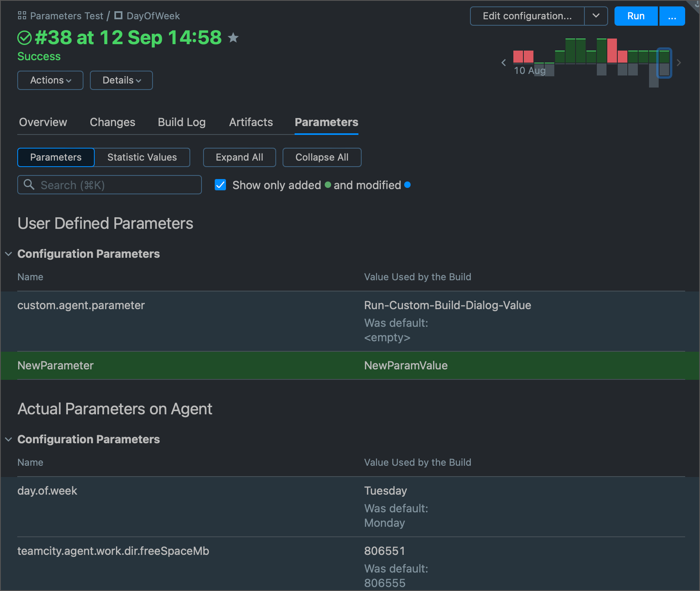Click inside the search parameters field
This screenshot has width=700, height=591.
pyautogui.click(x=108, y=185)
